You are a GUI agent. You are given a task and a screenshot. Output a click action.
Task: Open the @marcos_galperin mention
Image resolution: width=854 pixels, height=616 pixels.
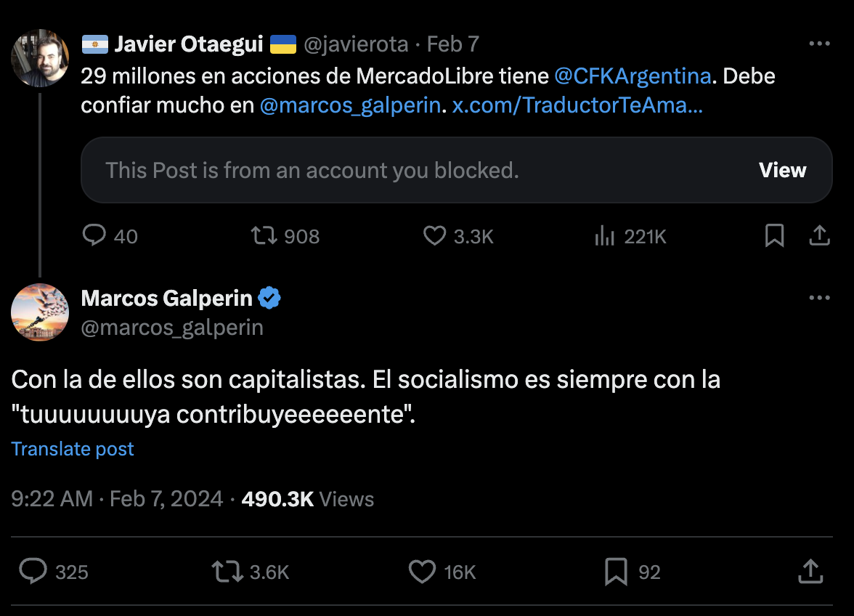click(x=351, y=105)
